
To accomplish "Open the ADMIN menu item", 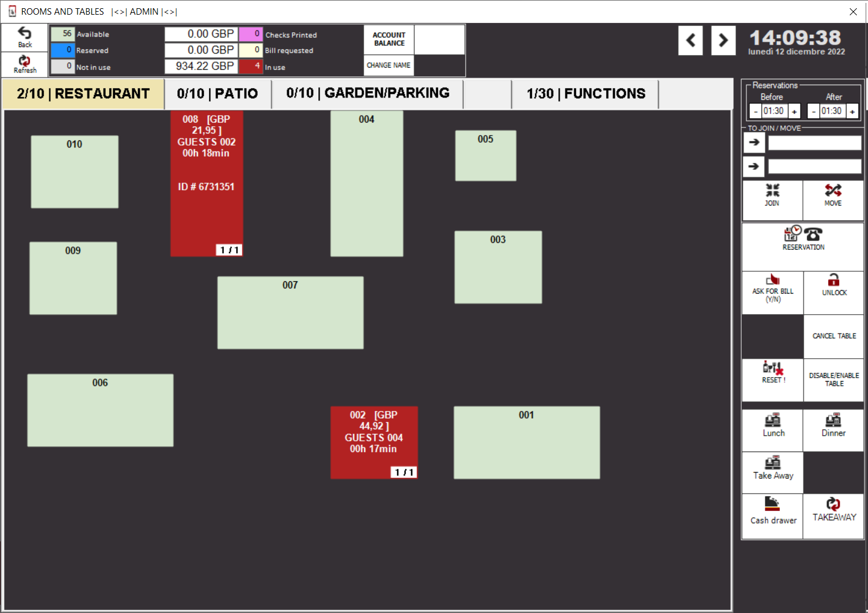I will click(x=144, y=11).
